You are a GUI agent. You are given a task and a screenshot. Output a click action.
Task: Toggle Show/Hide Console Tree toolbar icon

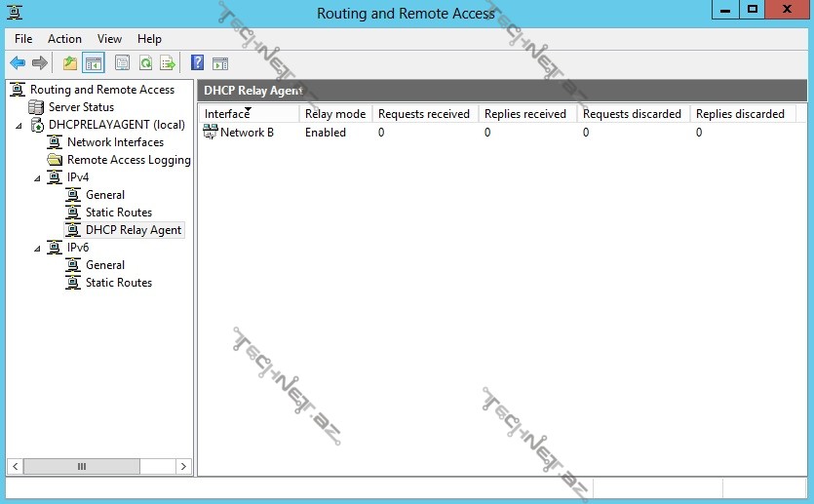coord(94,63)
